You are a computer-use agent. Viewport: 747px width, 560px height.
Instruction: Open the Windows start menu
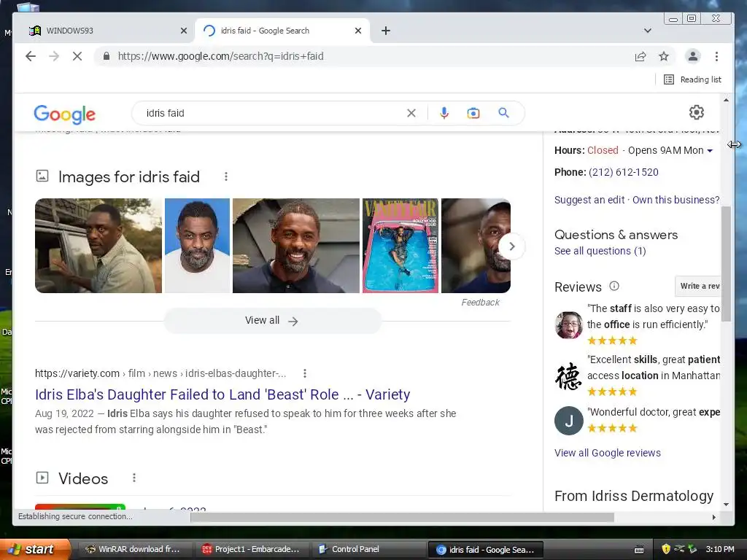pyautogui.click(x=35, y=549)
